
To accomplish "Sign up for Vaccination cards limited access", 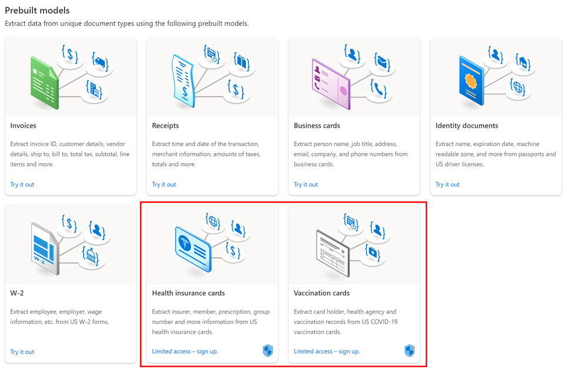I will [x=327, y=351].
